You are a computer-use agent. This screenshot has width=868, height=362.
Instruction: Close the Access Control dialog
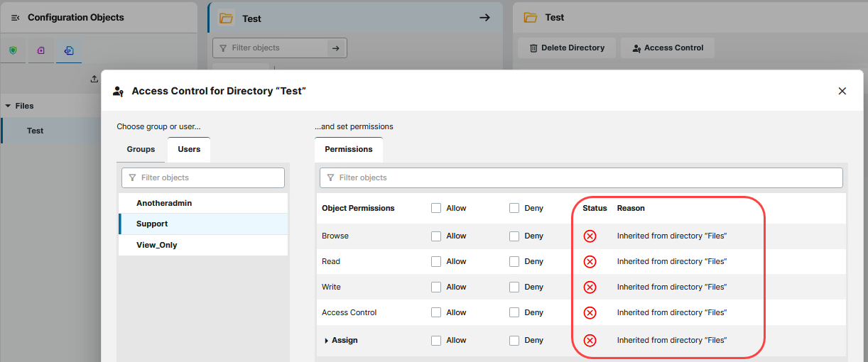tap(842, 91)
